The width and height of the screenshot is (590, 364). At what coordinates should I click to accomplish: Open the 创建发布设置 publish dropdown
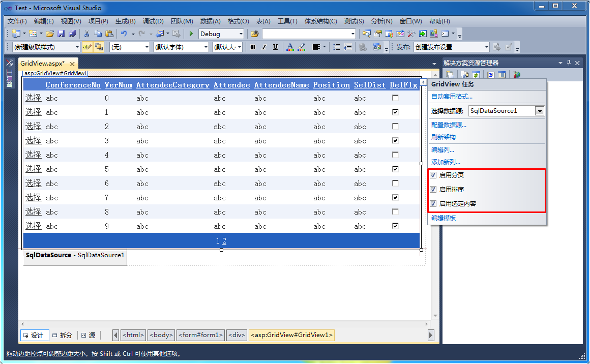487,47
